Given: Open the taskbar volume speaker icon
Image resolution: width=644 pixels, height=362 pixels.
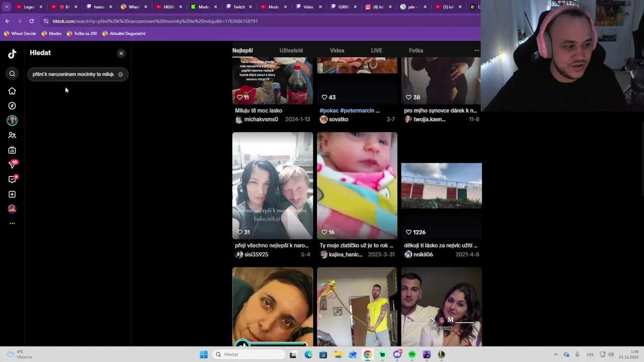Looking at the screenshot, I should [611, 354].
